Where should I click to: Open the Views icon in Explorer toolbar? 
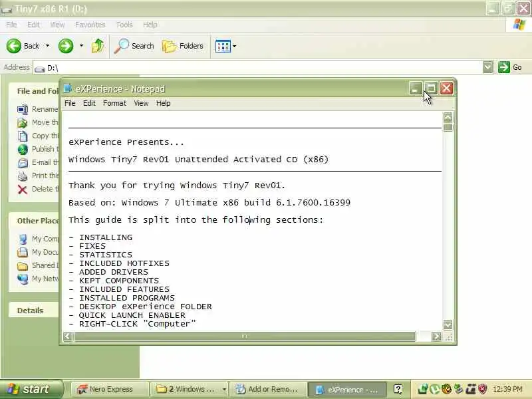(x=223, y=46)
